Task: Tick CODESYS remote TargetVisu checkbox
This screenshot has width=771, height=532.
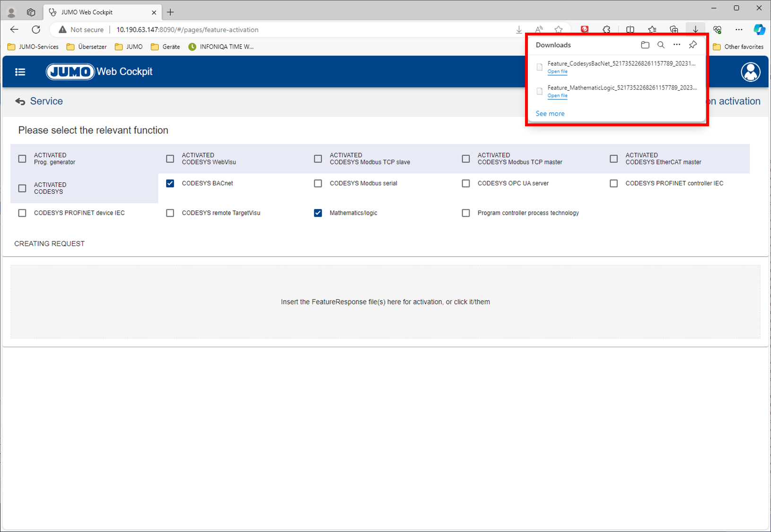Action: (170, 213)
